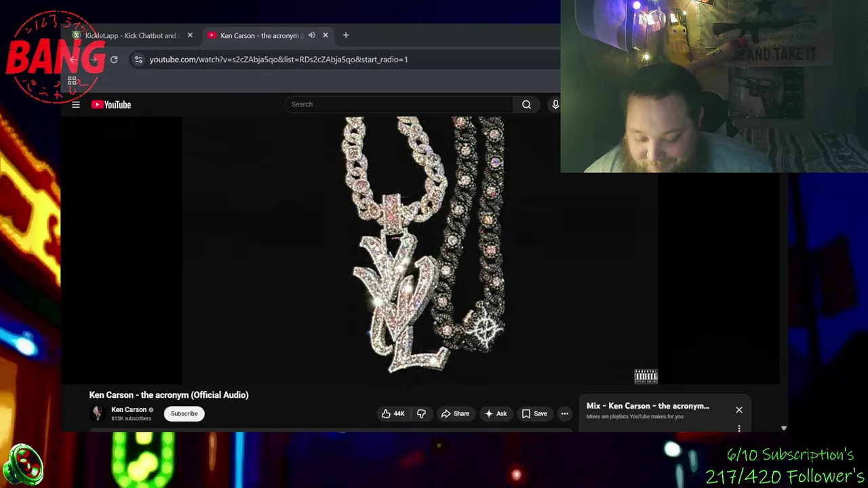Dislike the video with thumbs down

point(421,413)
